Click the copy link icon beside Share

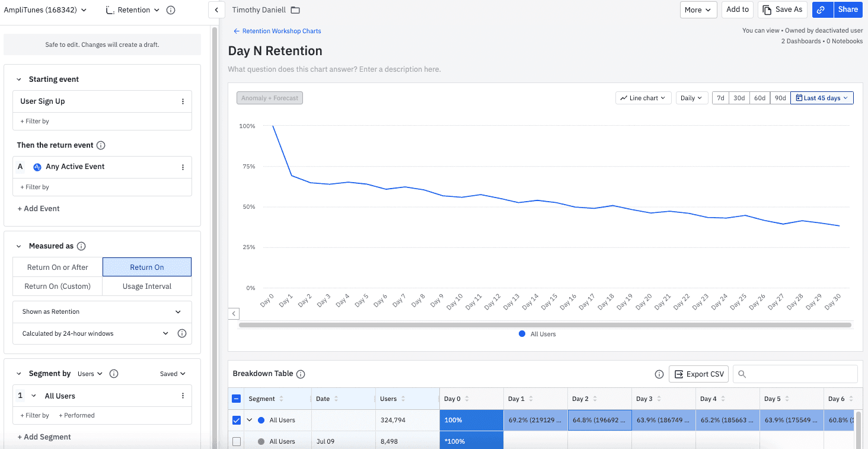(x=822, y=9)
